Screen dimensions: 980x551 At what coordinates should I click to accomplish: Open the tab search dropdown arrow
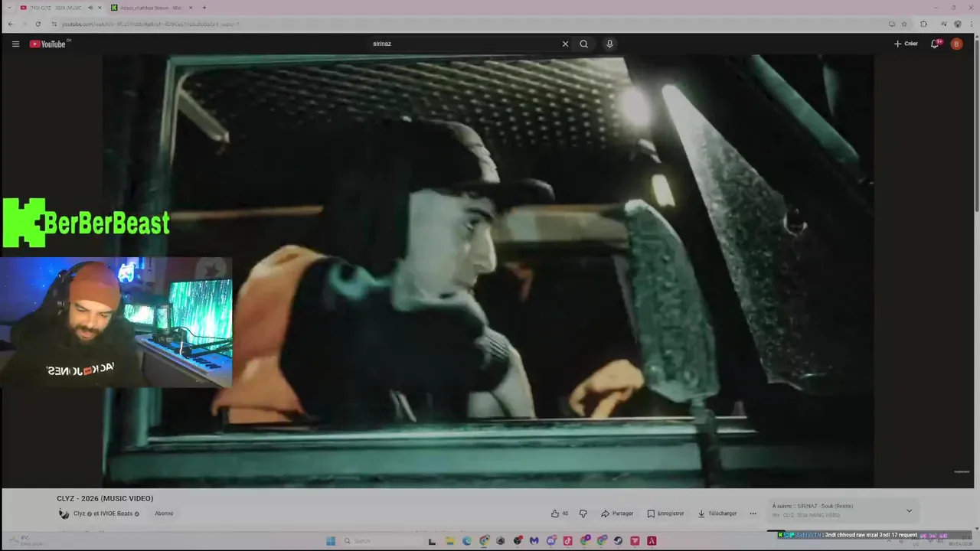pyautogui.click(x=9, y=8)
